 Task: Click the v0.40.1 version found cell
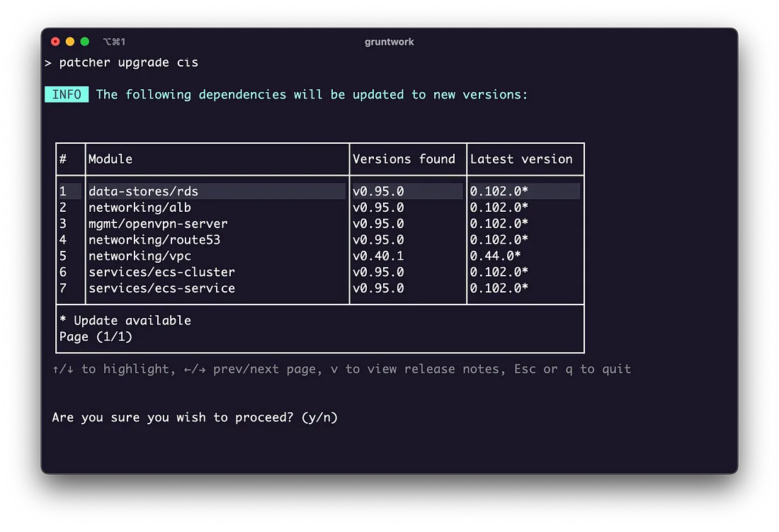pyautogui.click(x=378, y=256)
